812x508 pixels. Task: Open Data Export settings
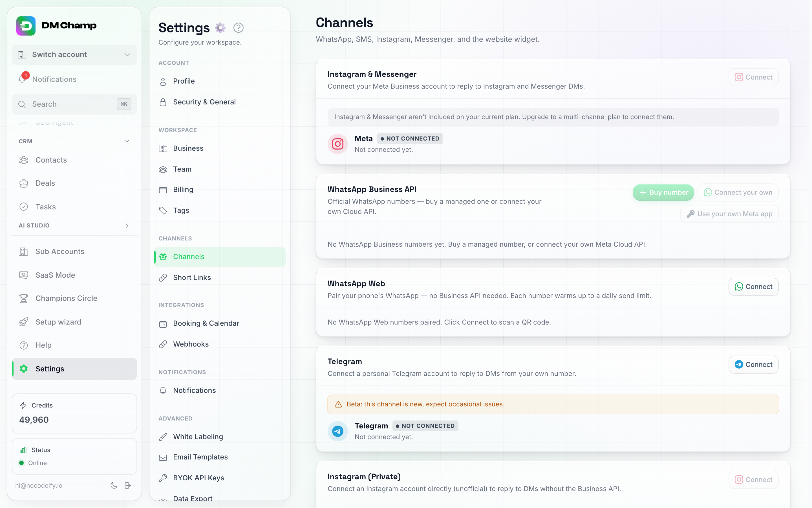point(220,498)
